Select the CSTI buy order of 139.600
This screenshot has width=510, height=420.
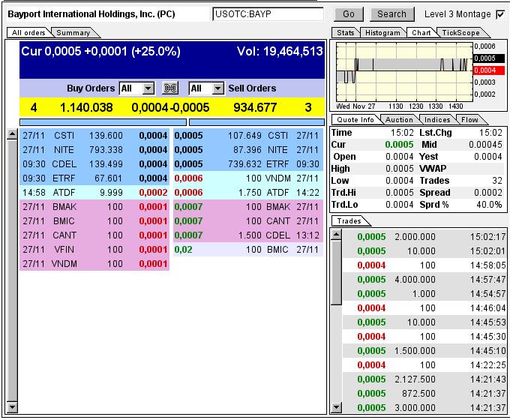(x=94, y=136)
